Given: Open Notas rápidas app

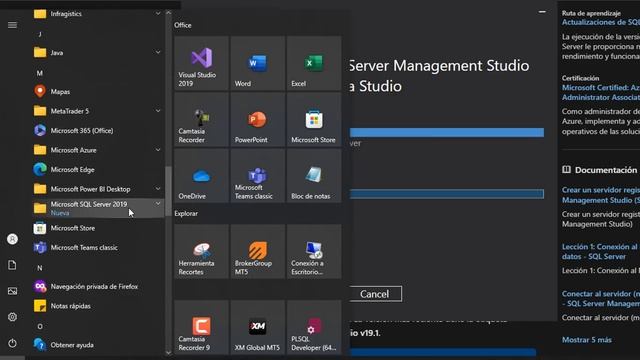Looking at the screenshot, I should [98, 306].
